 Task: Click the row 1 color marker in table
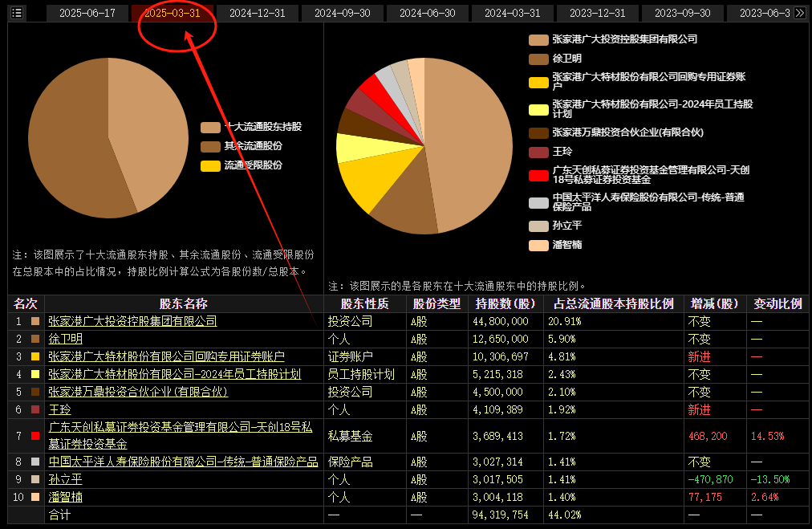click(x=35, y=321)
